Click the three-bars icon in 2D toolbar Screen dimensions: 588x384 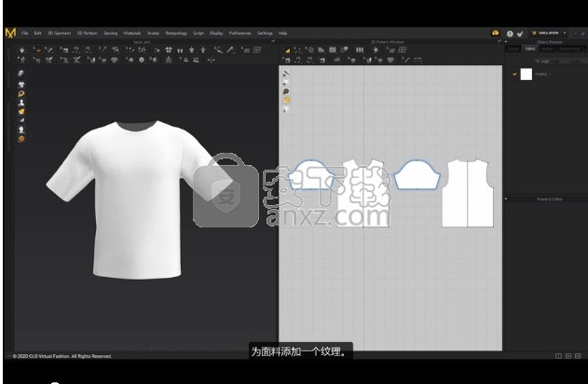click(360, 50)
